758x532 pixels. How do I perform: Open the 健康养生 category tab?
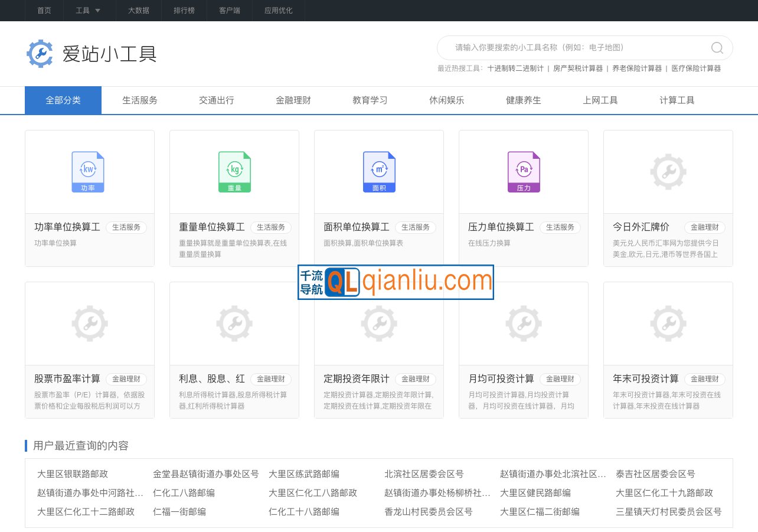click(523, 100)
